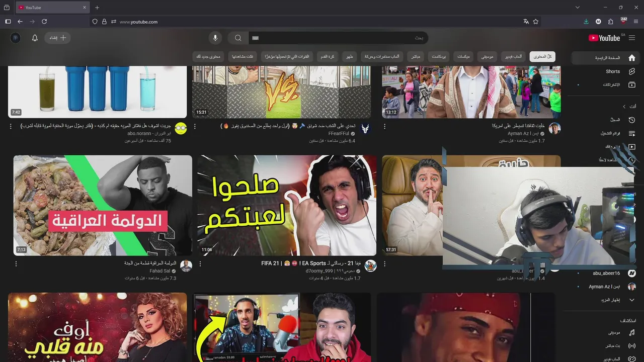Click the Fahad Sal channel name
Image resolution: width=644 pixels, height=362 pixels.
pos(159,271)
